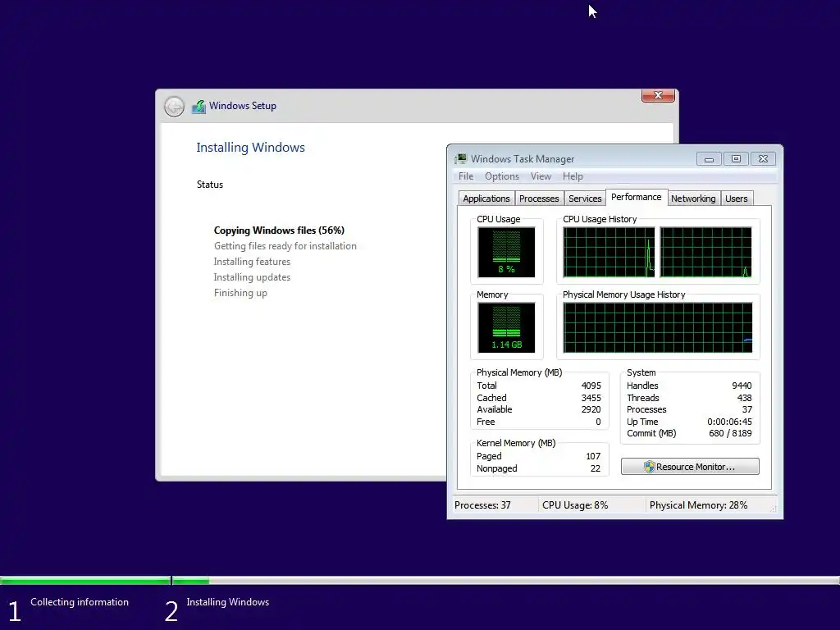
Task: Open the File menu in Task Manager
Action: (466, 176)
